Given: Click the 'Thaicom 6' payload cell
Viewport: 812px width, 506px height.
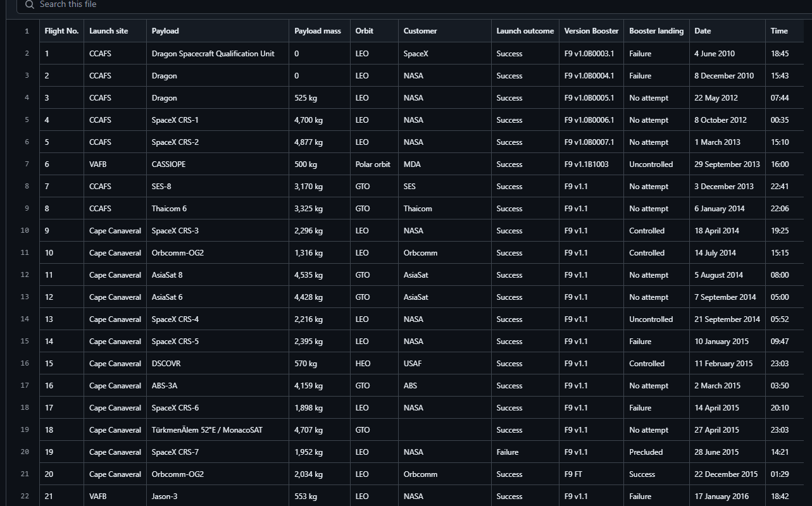Looking at the screenshot, I should click(169, 209).
